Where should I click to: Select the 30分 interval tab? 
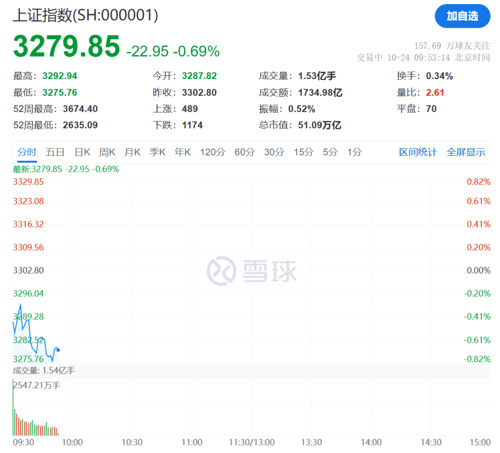[x=274, y=152]
